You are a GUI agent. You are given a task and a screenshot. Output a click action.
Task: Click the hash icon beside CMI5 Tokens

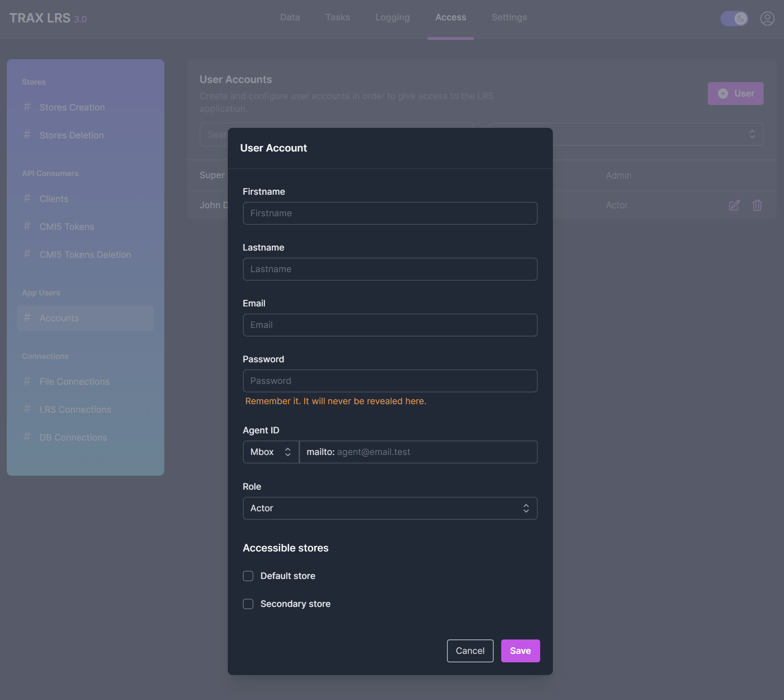click(27, 226)
